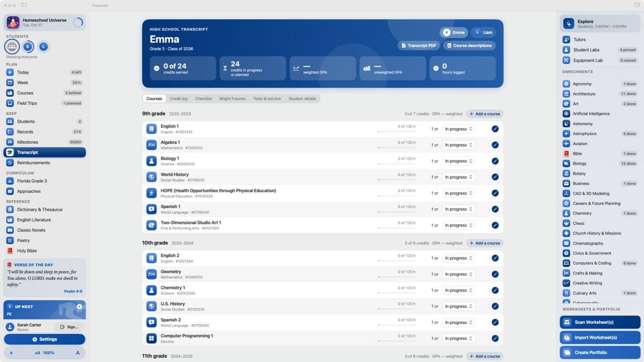
Task: Play the Up Next PE lesson
Action: click(x=79, y=306)
